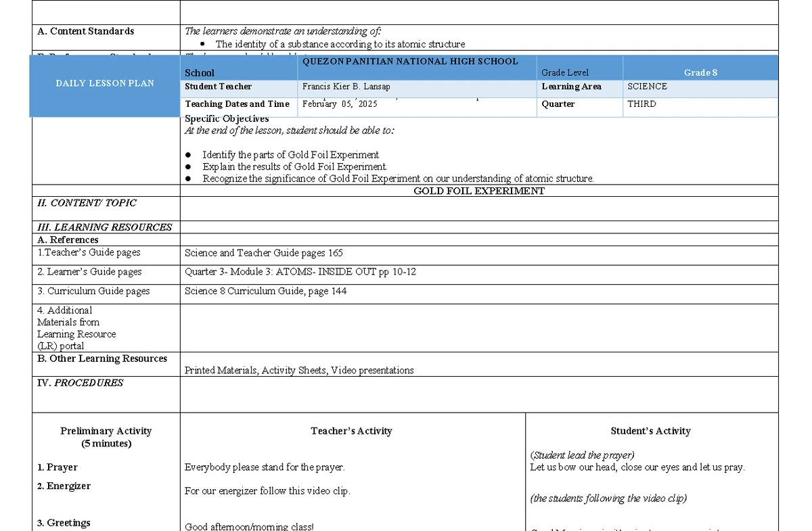Click the 'Teacher's Activity' column header

(351, 431)
